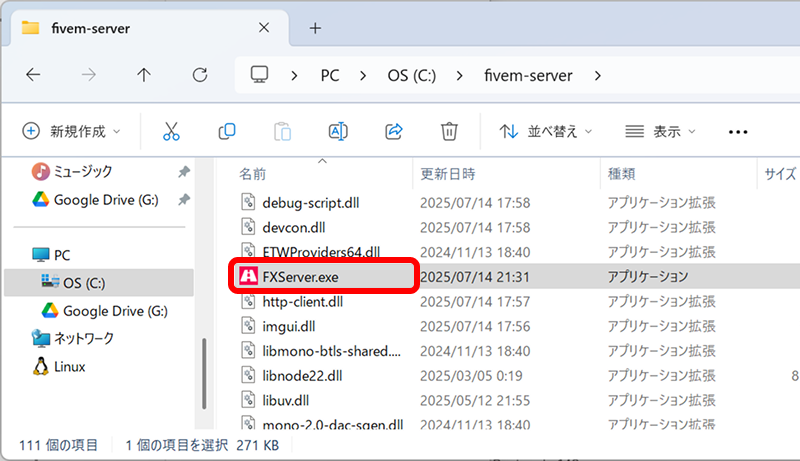Sort by the 更新日時 column header
Screen dimensions: 800x461
[447, 174]
